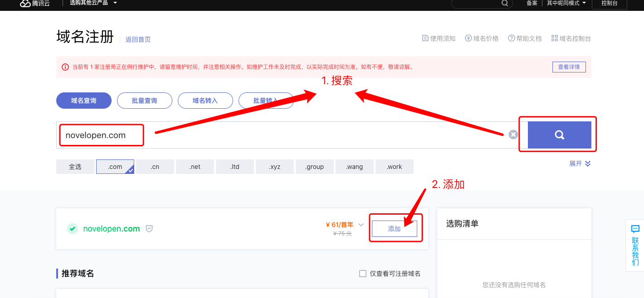Click the 您还没有选购任何域名 empty-list message
This screenshot has width=644, height=298.
pos(514,285)
